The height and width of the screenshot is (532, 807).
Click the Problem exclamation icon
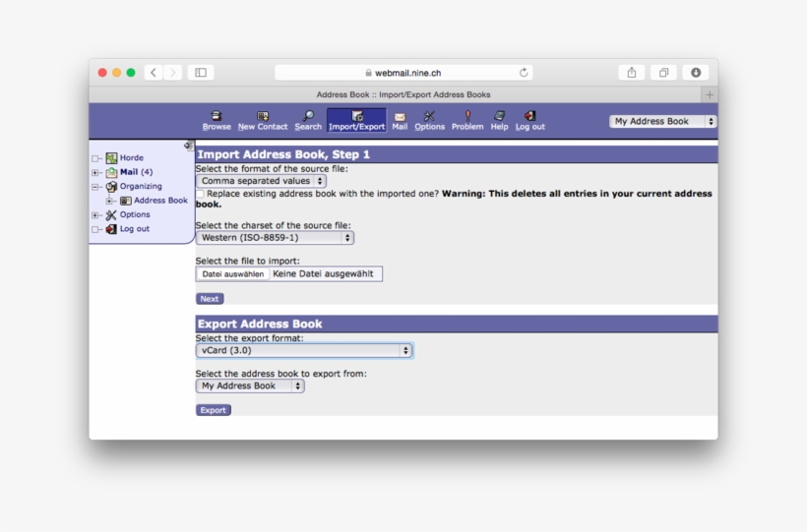click(x=467, y=116)
